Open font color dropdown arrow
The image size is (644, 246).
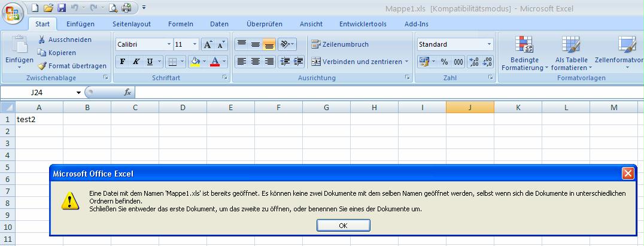(x=224, y=62)
